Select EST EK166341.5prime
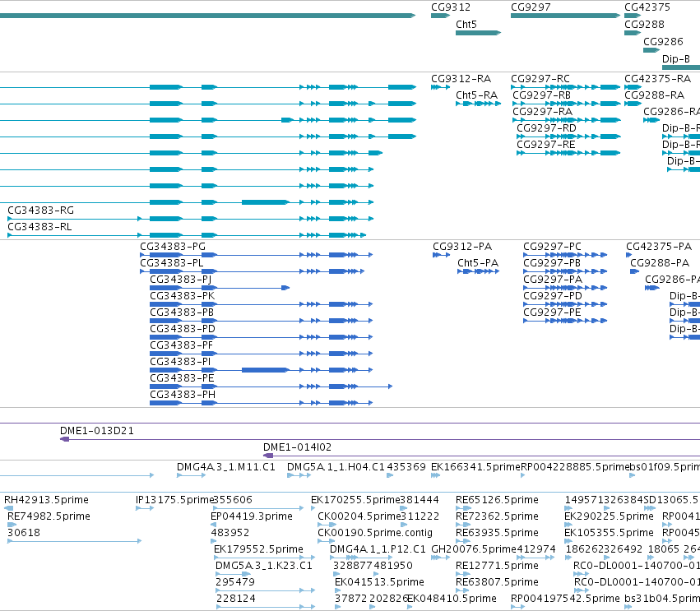Viewport: 700px width, 611px height. click(x=436, y=475)
